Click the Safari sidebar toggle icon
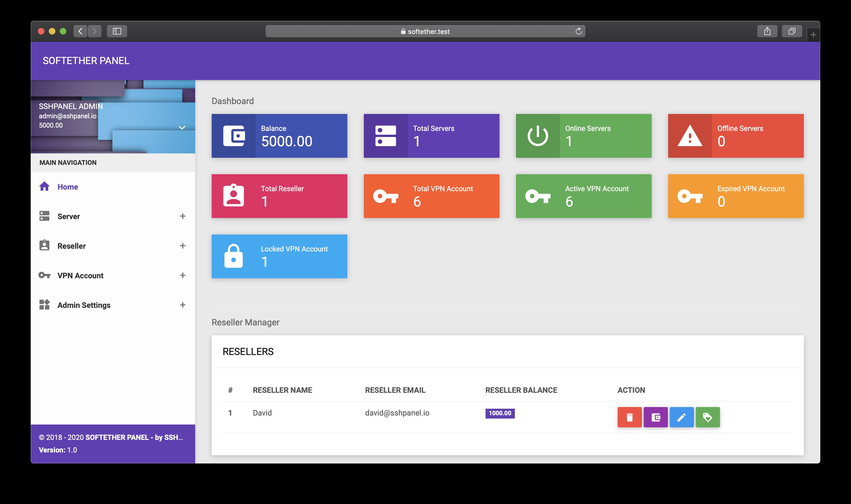 (117, 31)
